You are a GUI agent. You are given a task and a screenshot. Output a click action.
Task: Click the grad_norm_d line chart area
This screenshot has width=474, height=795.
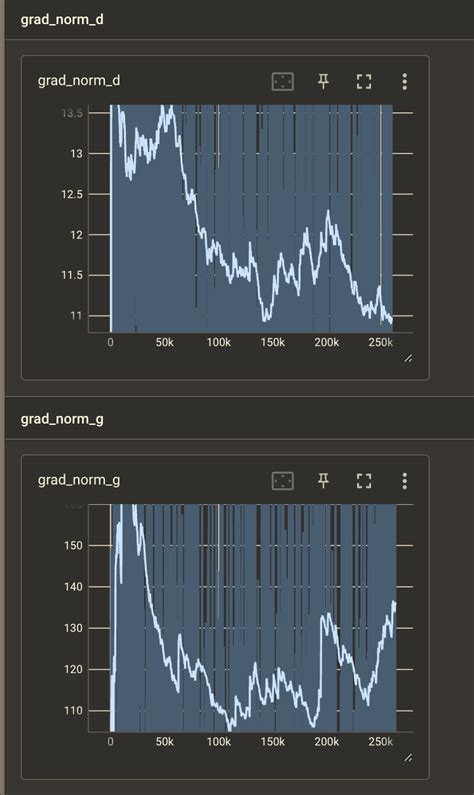click(x=251, y=219)
